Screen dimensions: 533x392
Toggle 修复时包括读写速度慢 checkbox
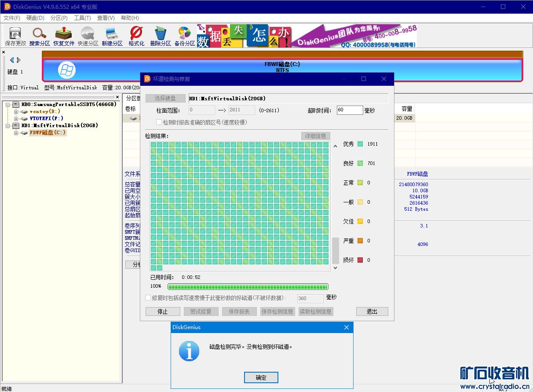[148, 298]
